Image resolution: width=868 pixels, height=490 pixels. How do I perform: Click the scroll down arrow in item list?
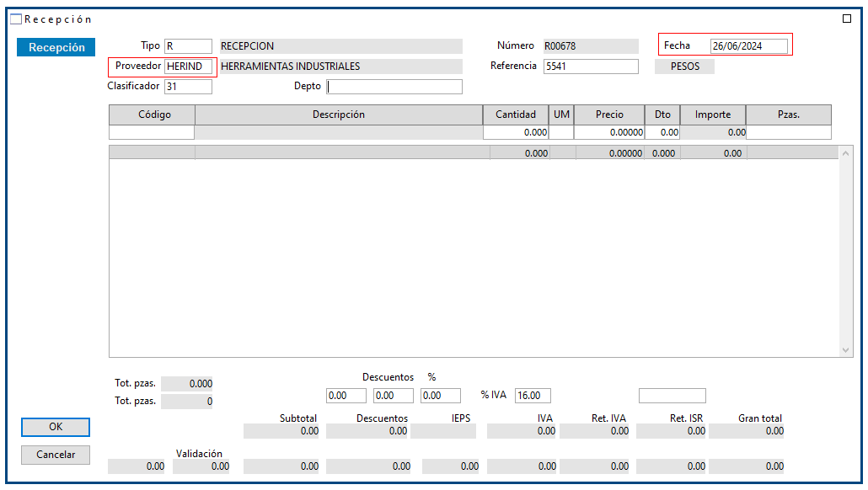[846, 349]
